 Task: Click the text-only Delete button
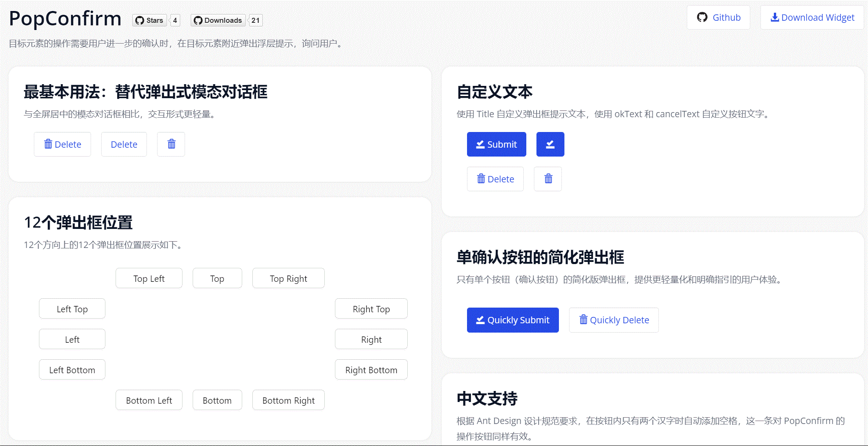(124, 144)
